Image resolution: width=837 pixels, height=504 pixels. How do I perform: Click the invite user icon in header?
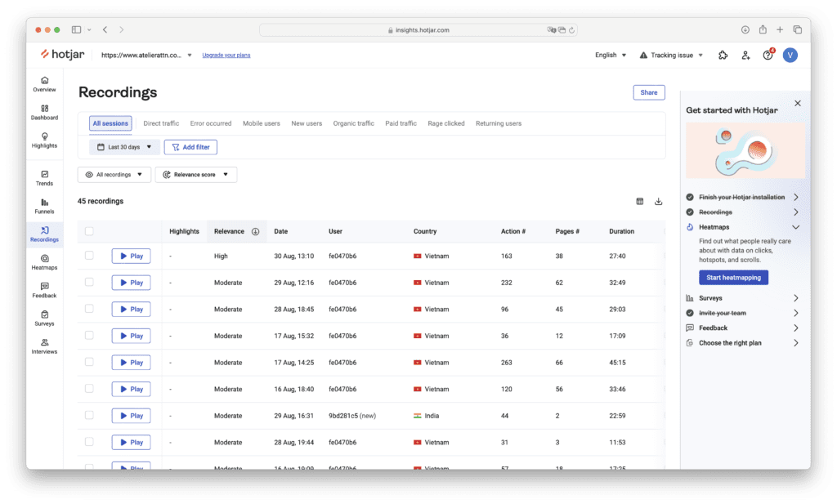745,55
